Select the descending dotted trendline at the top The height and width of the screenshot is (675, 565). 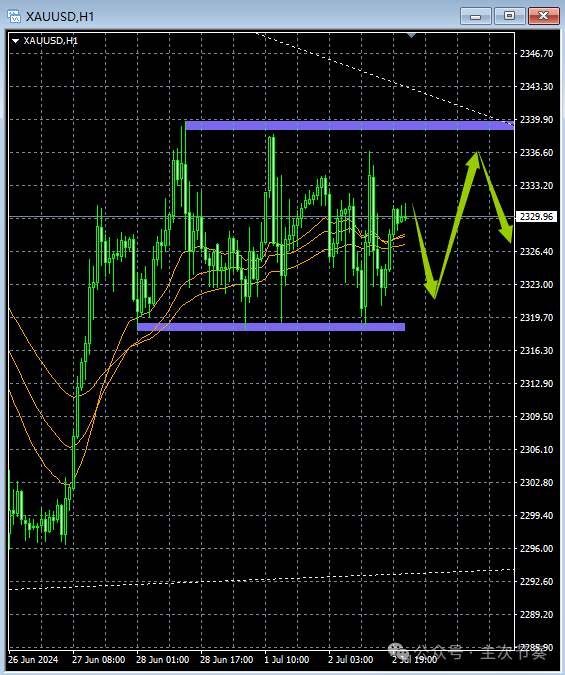pos(383,80)
